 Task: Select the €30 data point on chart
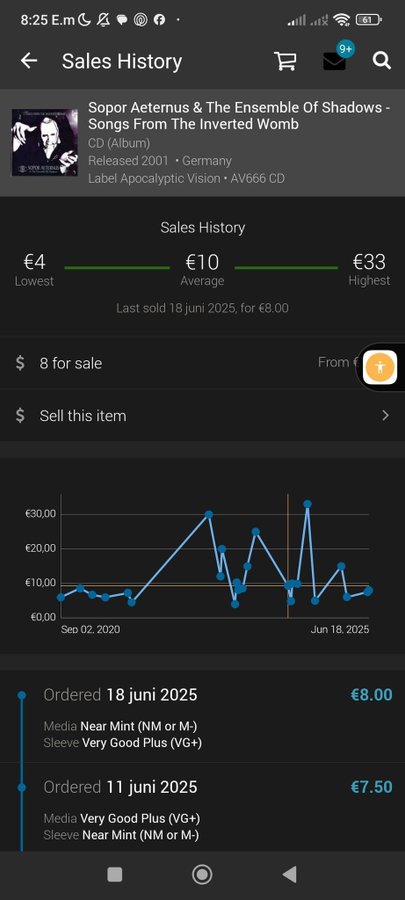pos(209,514)
